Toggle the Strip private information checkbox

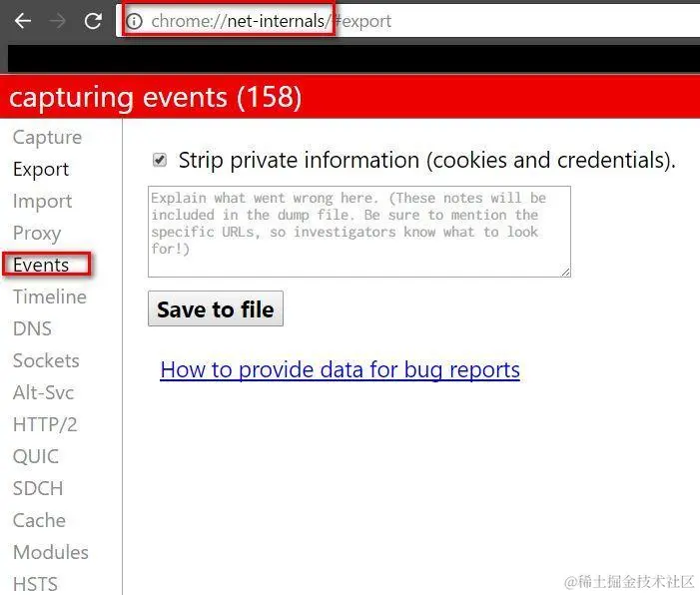coord(160,160)
